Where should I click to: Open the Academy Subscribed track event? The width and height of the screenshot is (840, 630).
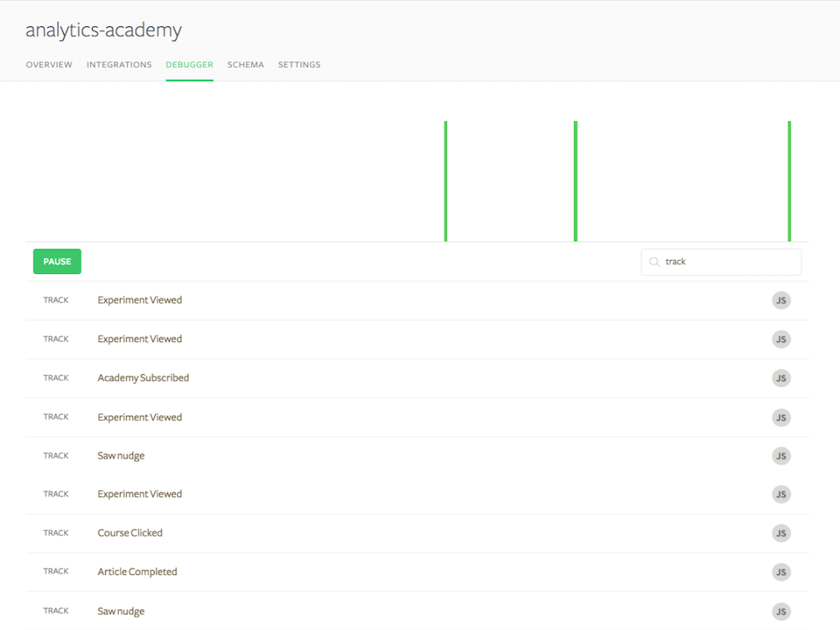click(144, 378)
